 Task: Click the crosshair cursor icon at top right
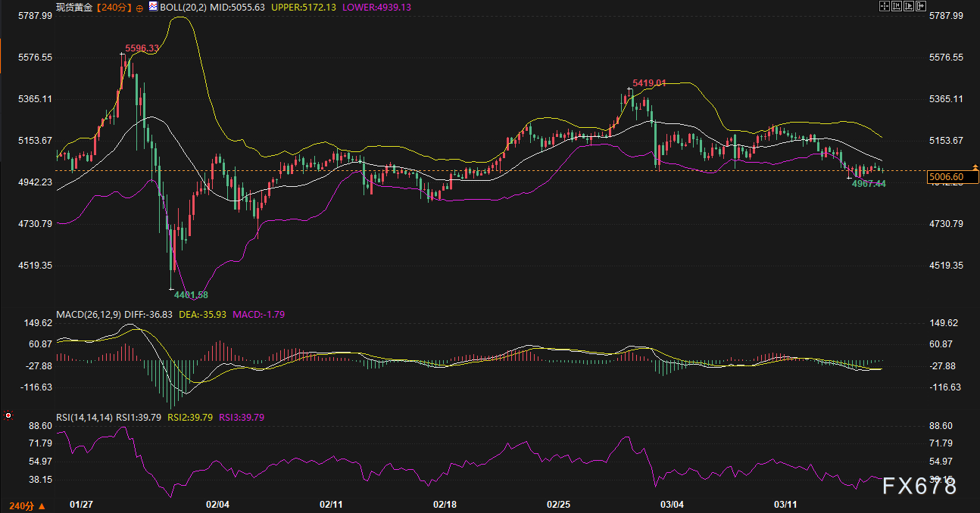click(883, 7)
